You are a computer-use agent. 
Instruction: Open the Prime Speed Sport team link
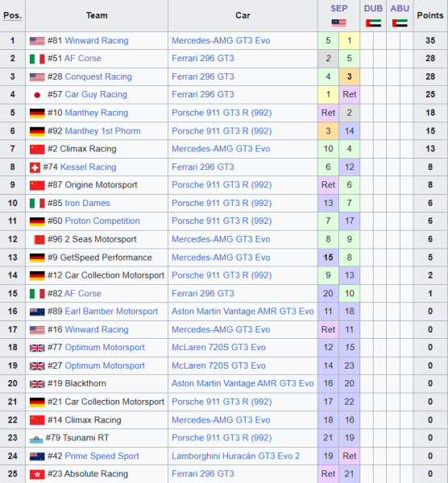pos(102,456)
